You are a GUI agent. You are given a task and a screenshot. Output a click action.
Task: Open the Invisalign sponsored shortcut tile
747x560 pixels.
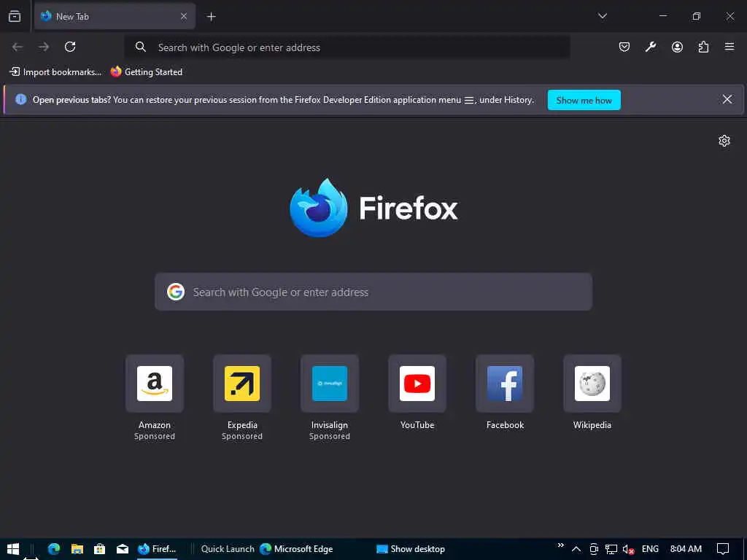coord(330,384)
